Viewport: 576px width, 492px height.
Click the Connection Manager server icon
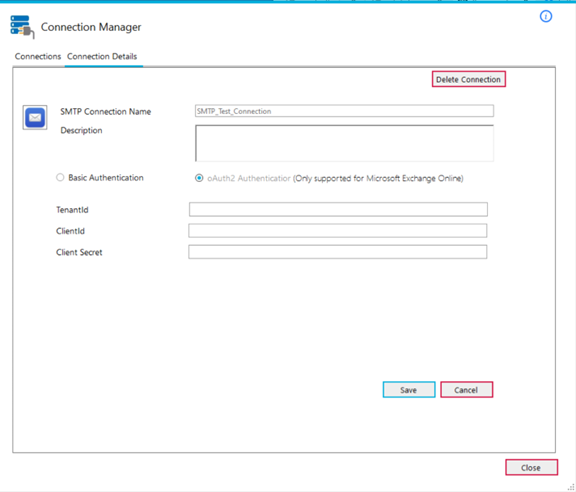click(x=22, y=27)
